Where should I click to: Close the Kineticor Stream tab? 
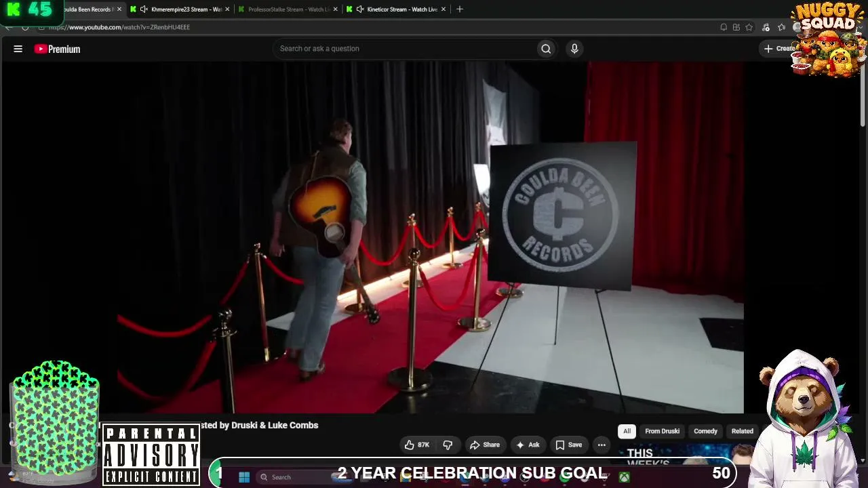(443, 9)
